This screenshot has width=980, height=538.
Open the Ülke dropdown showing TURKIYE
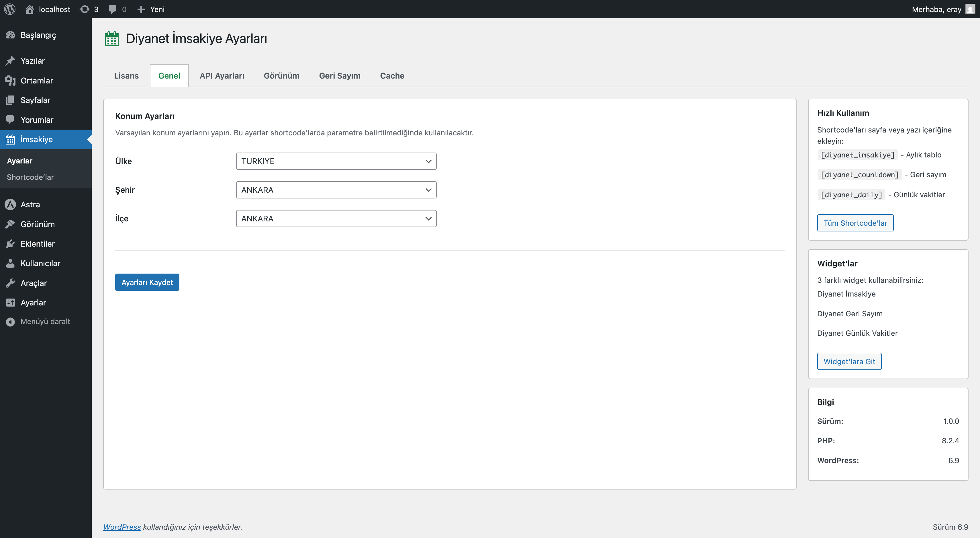click(336, 161)
